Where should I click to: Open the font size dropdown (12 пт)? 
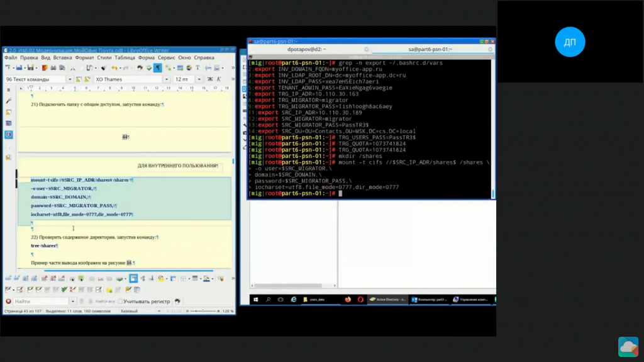coord(199,79)
